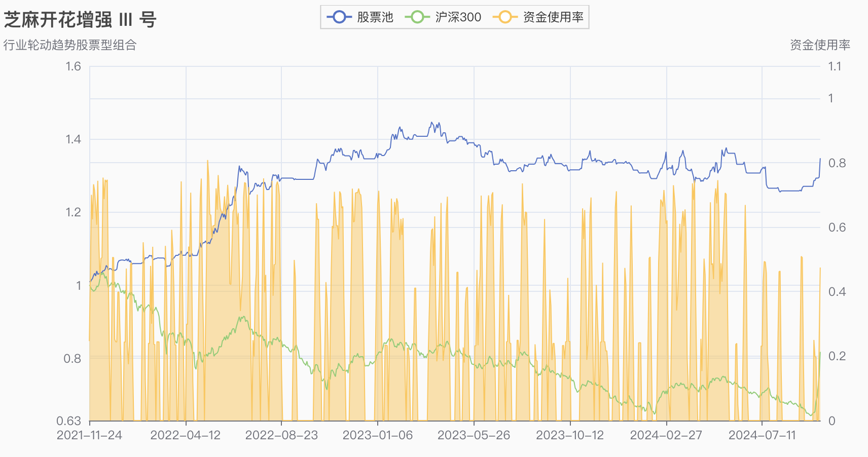Click the blue 股票池 legend circle icon
The height and width of the screenshot is (457, 868).
[339, 17]
